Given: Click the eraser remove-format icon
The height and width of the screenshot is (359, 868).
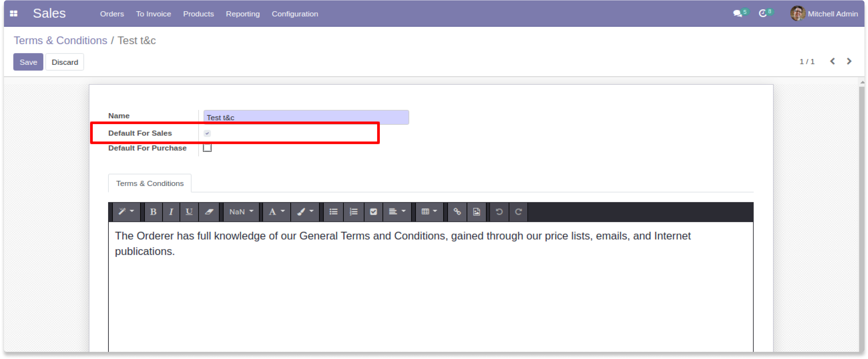Looking at the screenshot, I should pyautogui.click(x=209, y=212).
